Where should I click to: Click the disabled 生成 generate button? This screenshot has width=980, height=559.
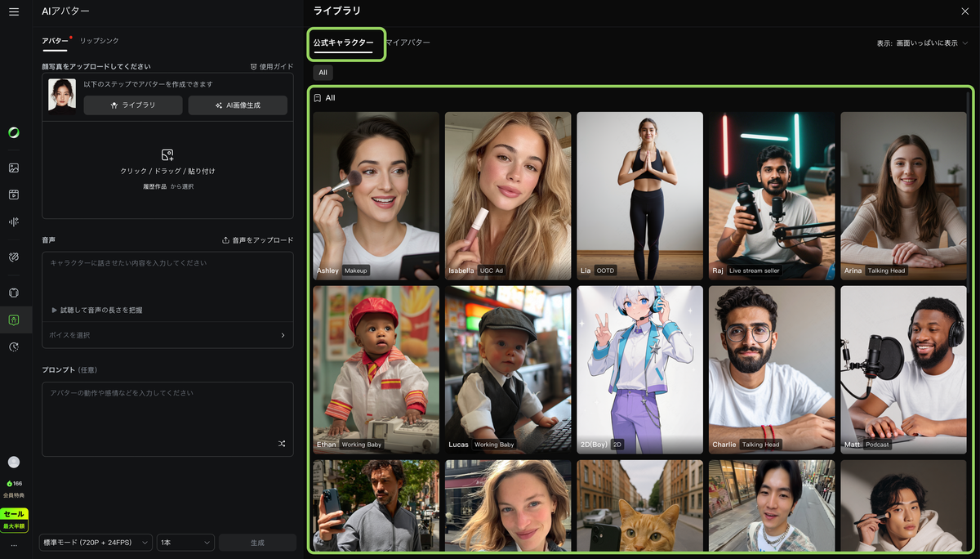tap(258, 543)
